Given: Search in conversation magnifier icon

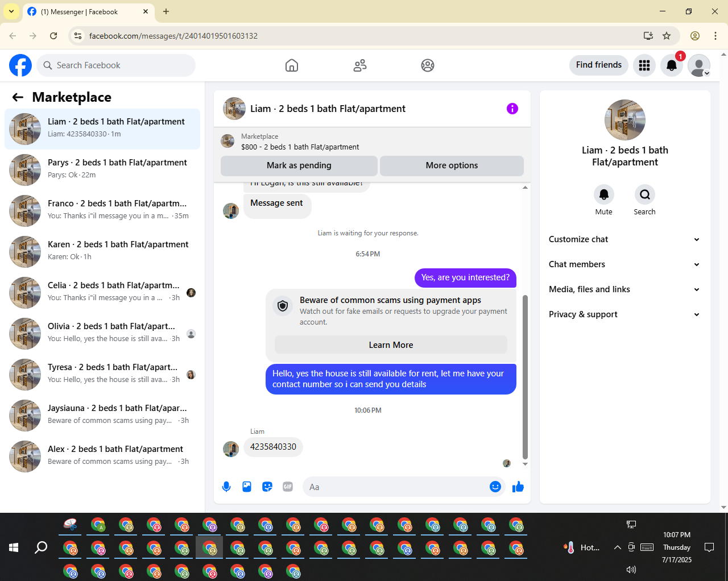Looking at the screenshot, I should (645, 194).
